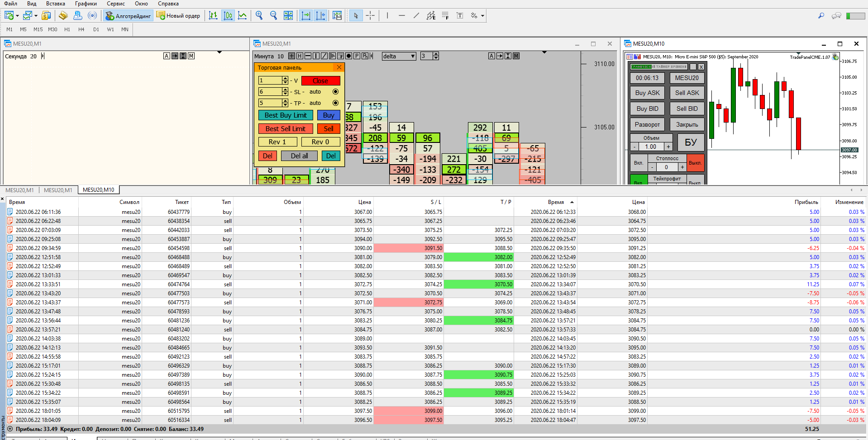Click the line chart toolbar icon
The image size is (868, 440).
click(x=243, y=16)
